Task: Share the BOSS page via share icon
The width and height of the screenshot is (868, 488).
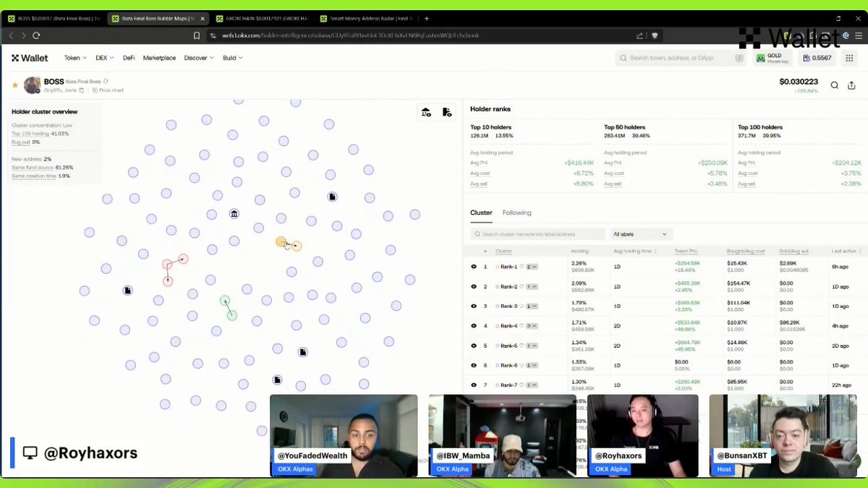Action: pyautogui.click(x=851, y=85)
